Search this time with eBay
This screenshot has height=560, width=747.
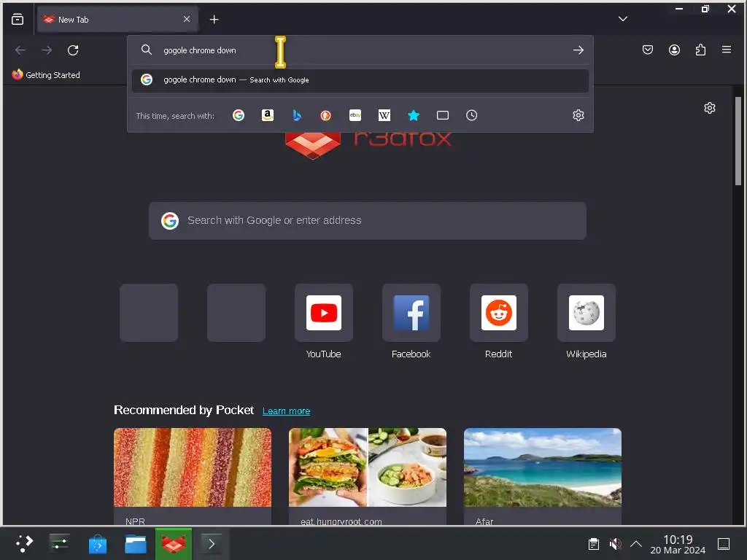click(x=355, y=115)
